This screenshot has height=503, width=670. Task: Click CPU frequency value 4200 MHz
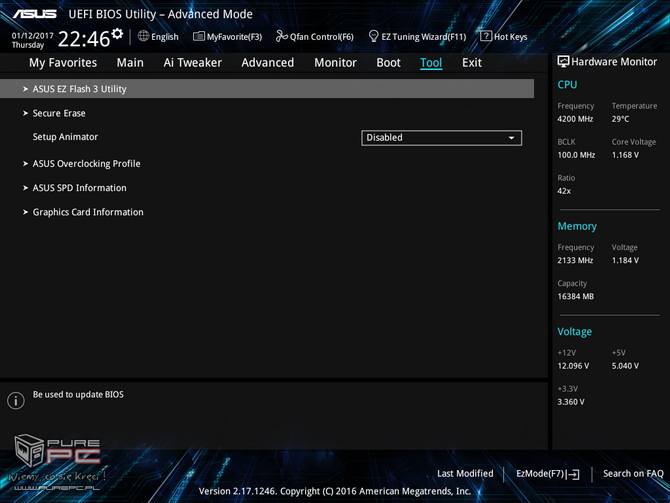575,119
